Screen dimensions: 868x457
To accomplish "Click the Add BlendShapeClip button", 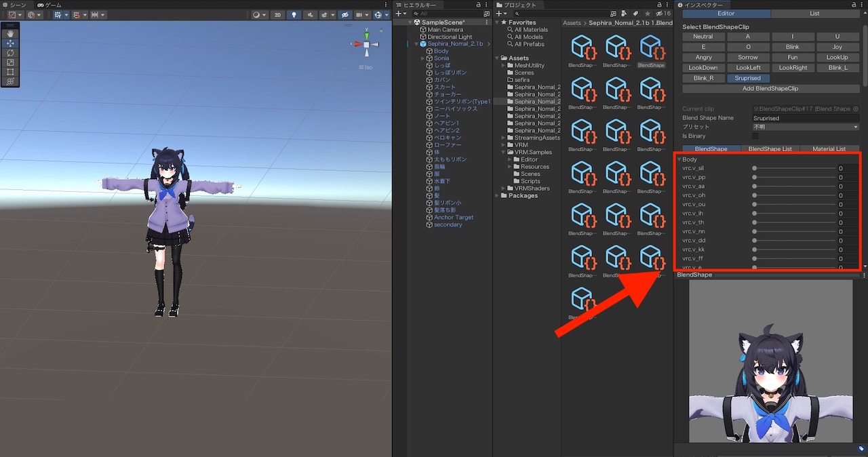I will coord(770,89).
